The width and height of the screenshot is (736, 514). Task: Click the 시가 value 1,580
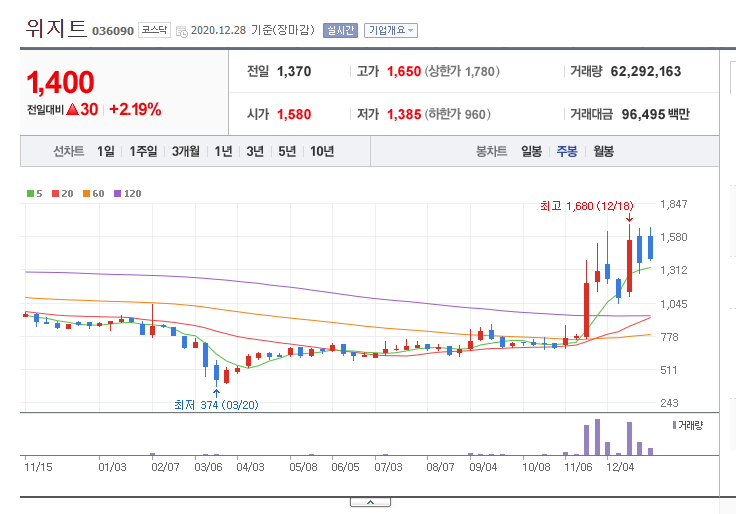point(294,114)
